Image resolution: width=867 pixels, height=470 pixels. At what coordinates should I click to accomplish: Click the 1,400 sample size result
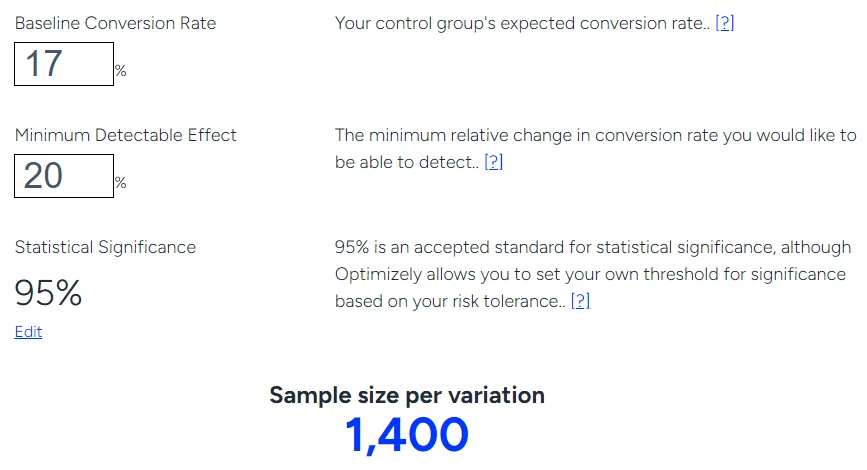(x=407, y=435)
